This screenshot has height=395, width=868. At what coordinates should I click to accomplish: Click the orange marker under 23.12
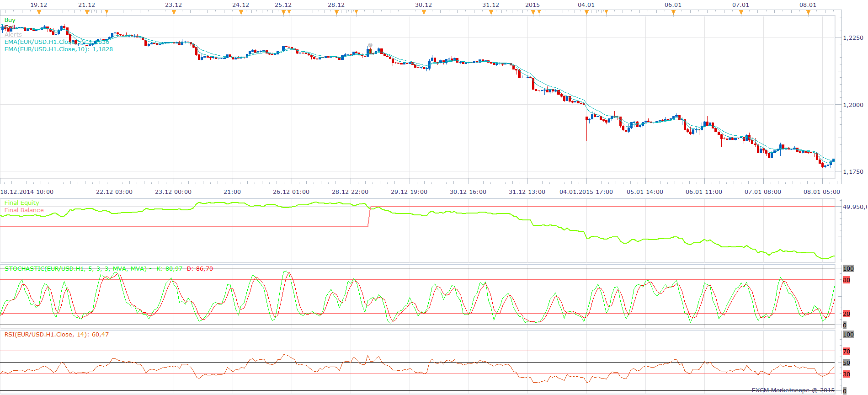174,12
